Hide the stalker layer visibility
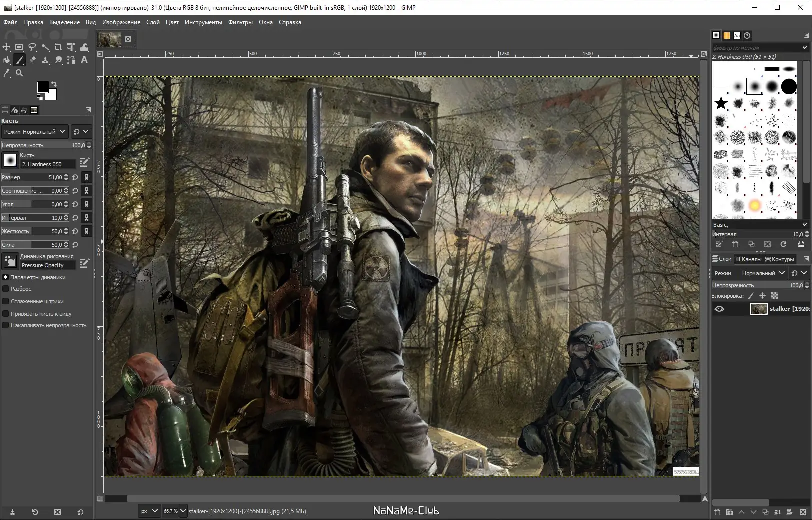812x520 pixels. pyautogui.click(x=720, y=308)
